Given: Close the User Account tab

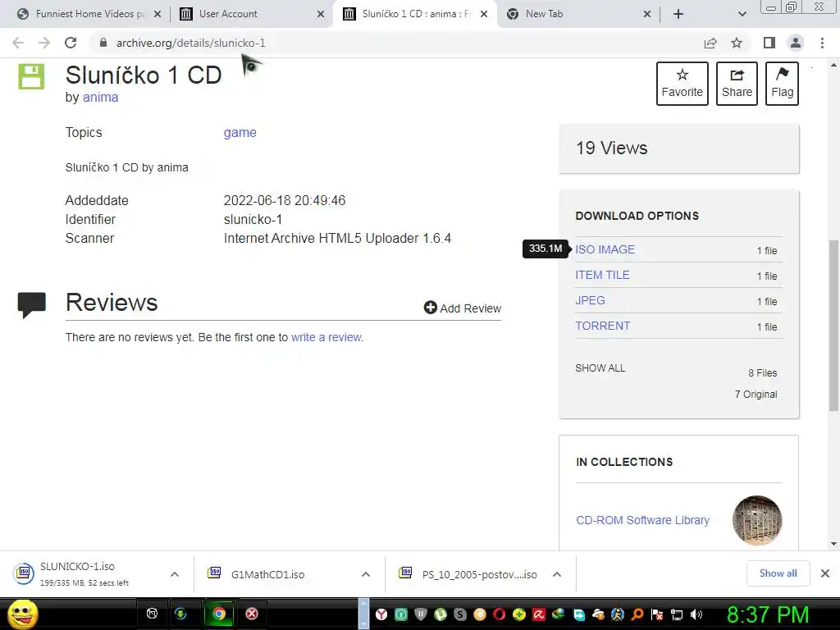Looking at the screenshot, I should [x=321, y=14].
